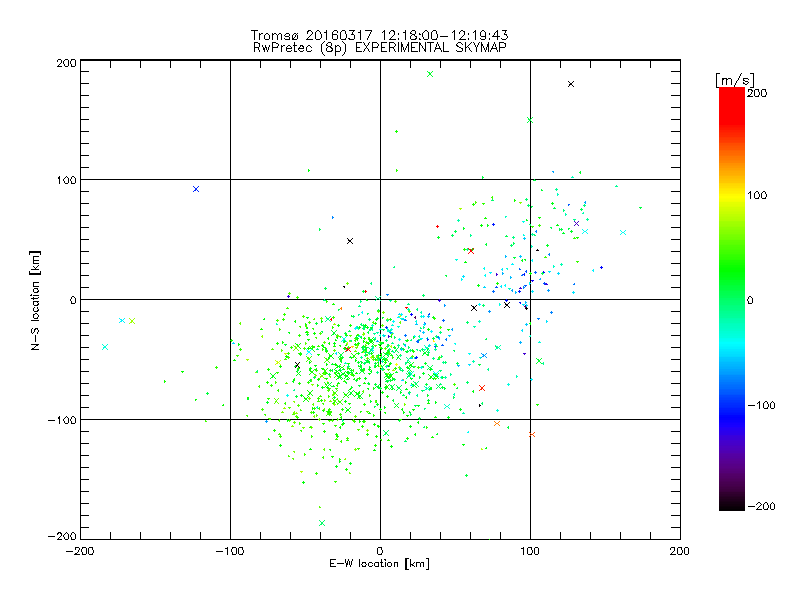The image size is (800, 600).
Task: Click the green X marker at 100 km, 150 km
Action: tap(530, 120)
